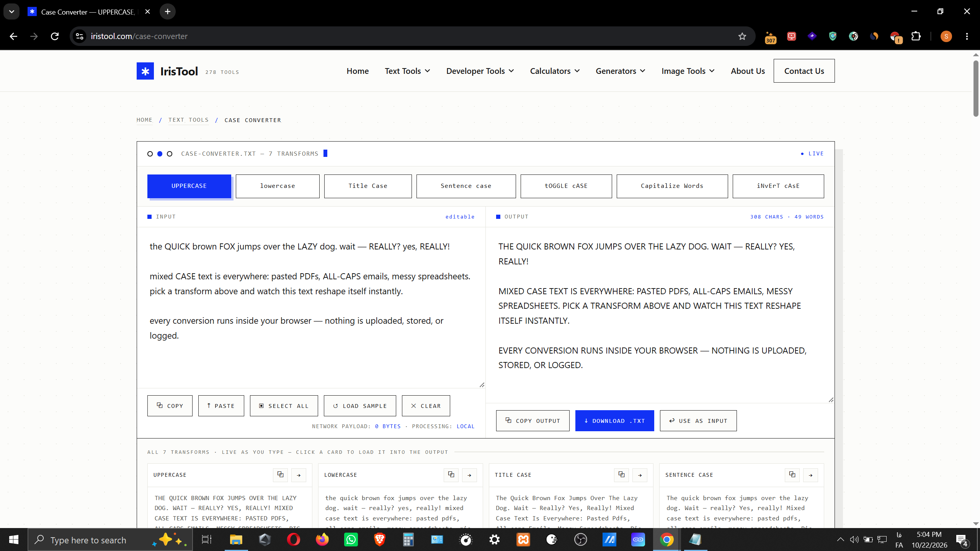980x551 pixels.
Task: Download output as .TXT file
Action: click(614, 421)
